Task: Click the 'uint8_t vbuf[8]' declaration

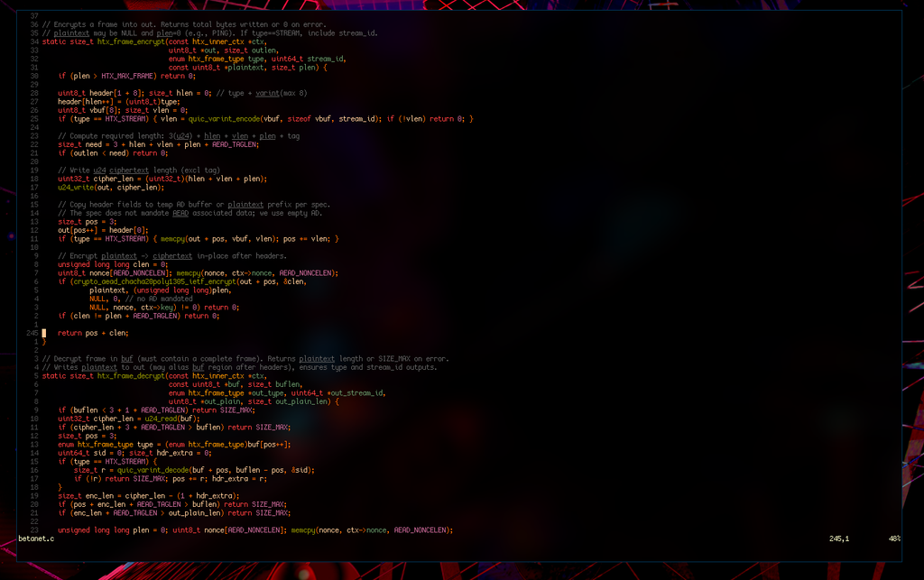Action: pyautogui.click(x=88, y=110)
